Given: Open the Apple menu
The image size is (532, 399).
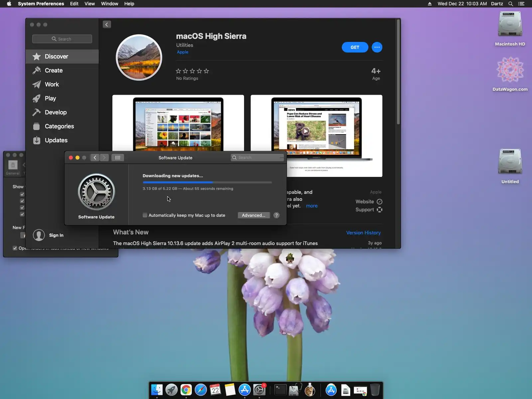Looking at the screenshot, I should coord(9,4).
